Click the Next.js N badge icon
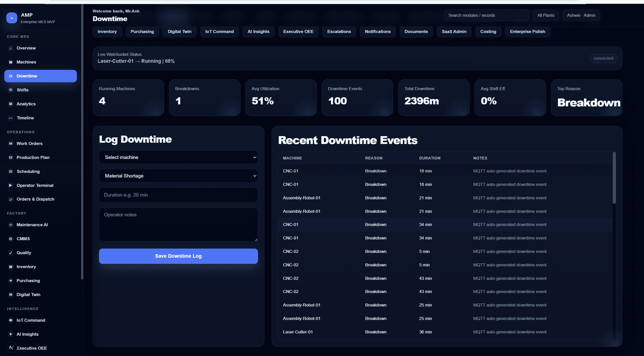644x356 pixels. coord(11,348)
